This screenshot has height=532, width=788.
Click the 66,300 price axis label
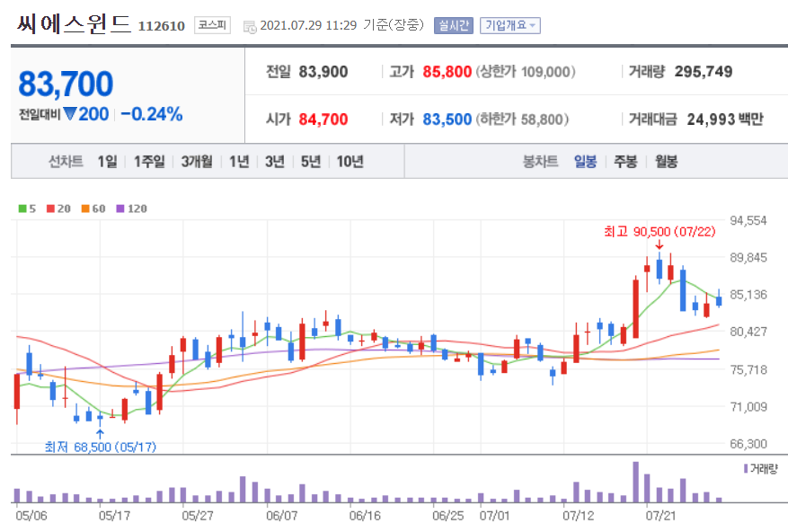point(748,444)
